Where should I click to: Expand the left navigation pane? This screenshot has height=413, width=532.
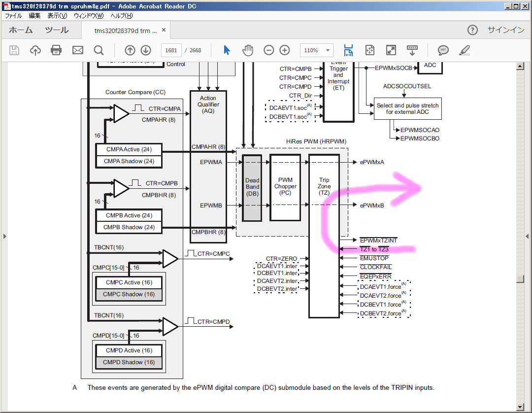coord(5,236)
